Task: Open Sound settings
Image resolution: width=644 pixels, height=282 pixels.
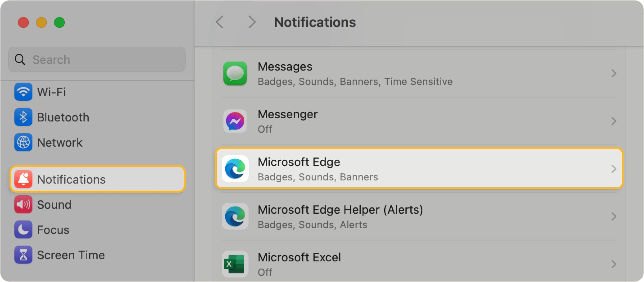Action: 54,204
